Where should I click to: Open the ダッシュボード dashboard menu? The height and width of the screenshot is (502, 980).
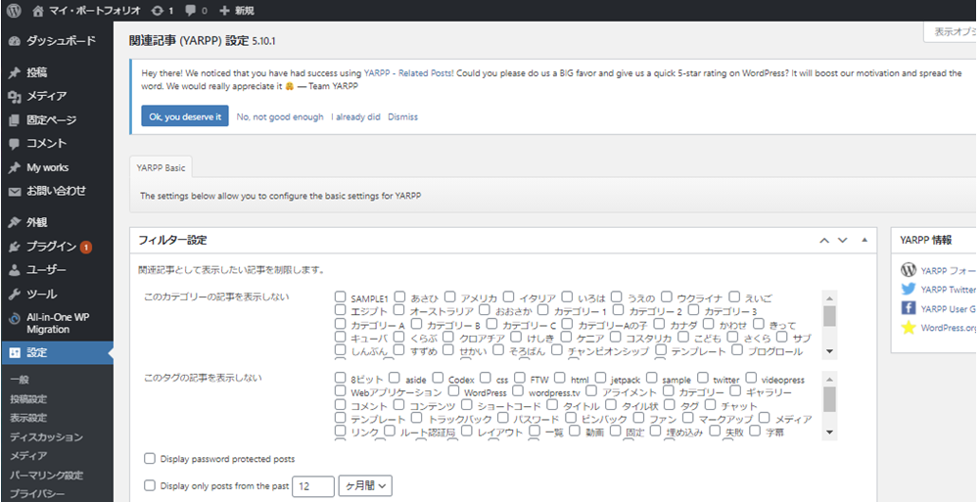click(x=59, y=41)
